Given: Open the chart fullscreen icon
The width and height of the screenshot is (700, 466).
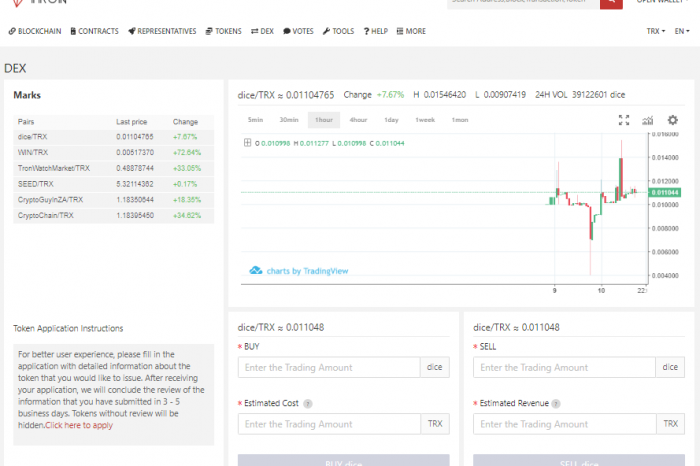Looking at the screenshot, I should tap(624, 120).
